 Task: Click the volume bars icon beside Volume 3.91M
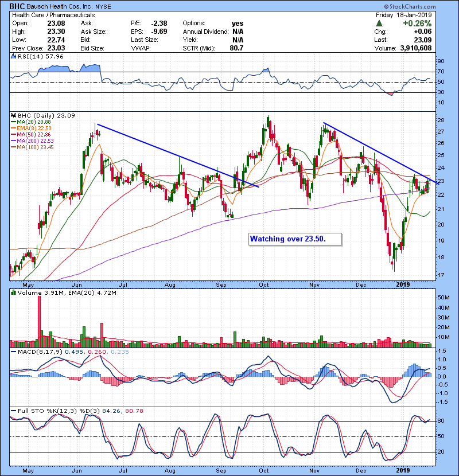[13, 292]
